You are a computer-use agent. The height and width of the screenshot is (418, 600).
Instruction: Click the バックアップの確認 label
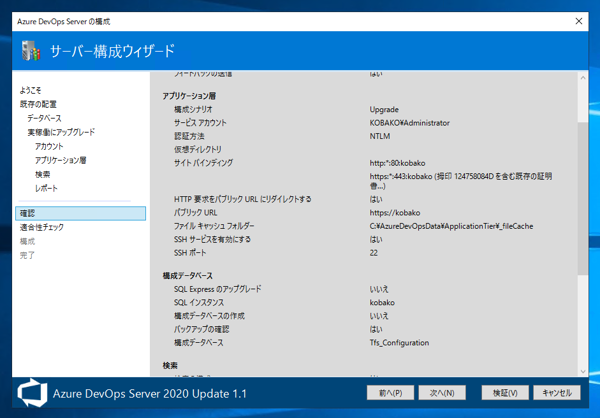(202, 329)
